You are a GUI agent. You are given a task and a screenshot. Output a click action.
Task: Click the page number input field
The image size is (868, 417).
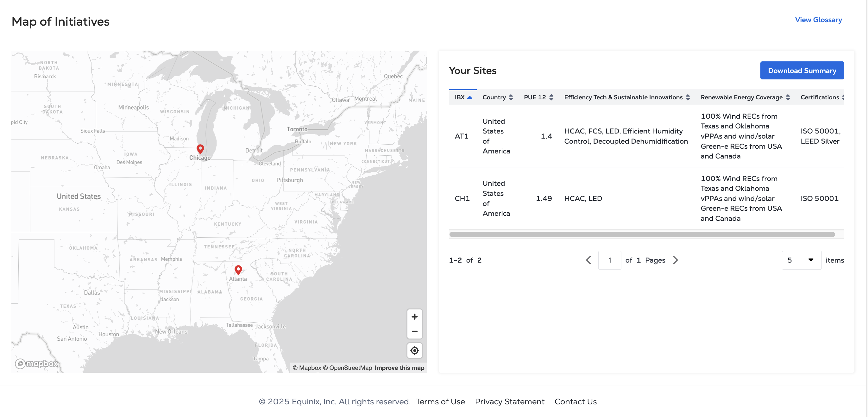tap(609, 260)
